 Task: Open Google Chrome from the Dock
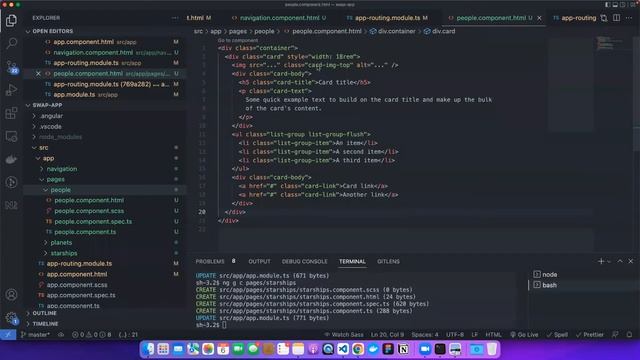358,349
